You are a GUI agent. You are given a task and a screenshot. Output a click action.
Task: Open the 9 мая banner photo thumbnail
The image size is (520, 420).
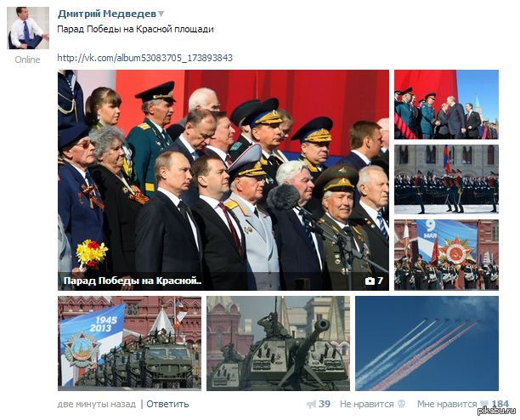click(x=446, y=254)
